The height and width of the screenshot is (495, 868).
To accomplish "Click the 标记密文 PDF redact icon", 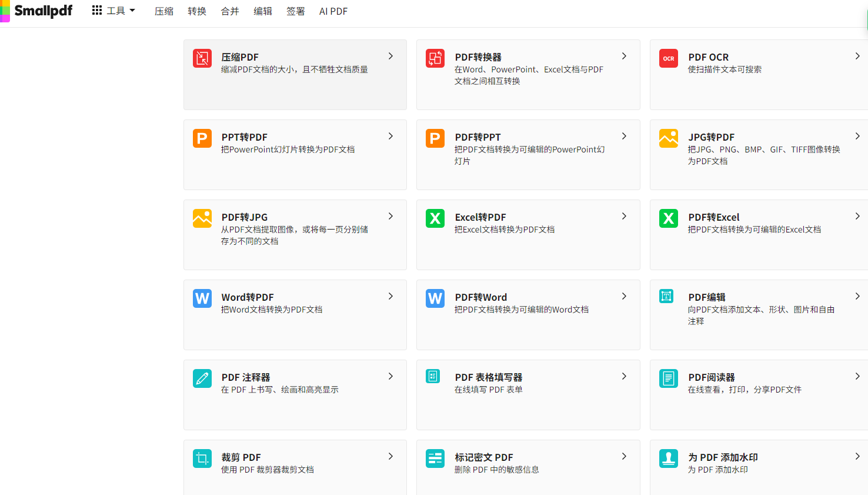I will [435, 459].
